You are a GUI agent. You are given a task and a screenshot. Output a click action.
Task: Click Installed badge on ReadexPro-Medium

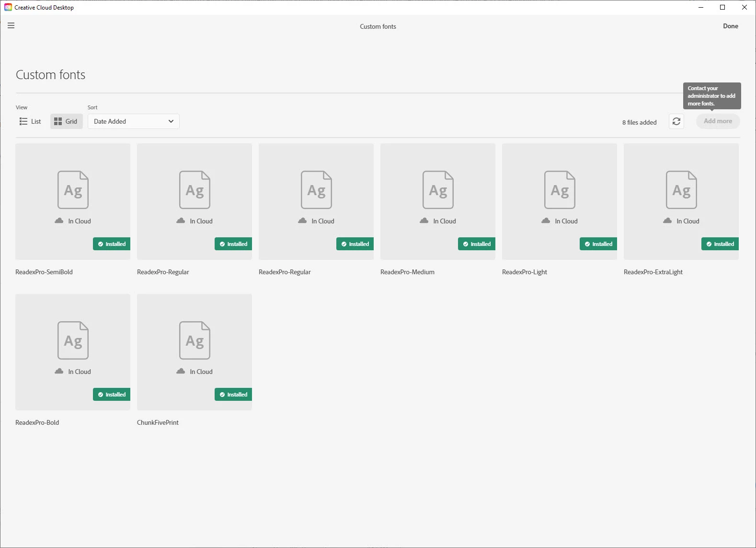pyautogui.click(x=477, y=244)
